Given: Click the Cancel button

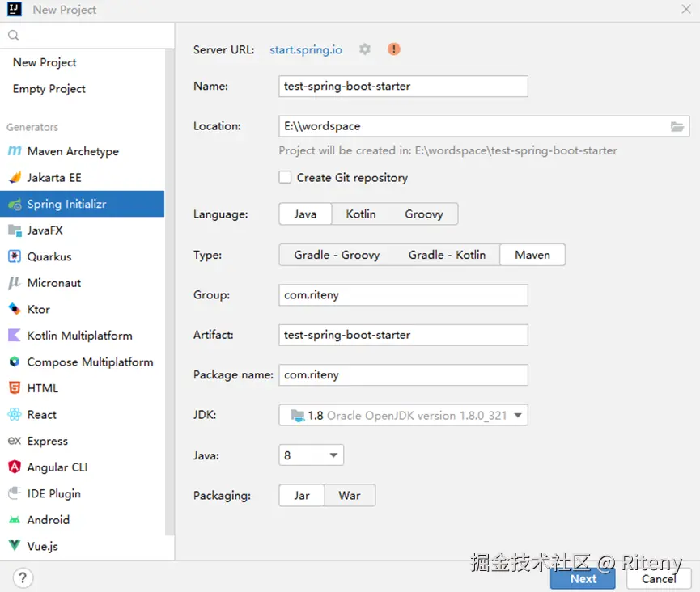Looking at the screenshot, I should (x=659, y=578).
